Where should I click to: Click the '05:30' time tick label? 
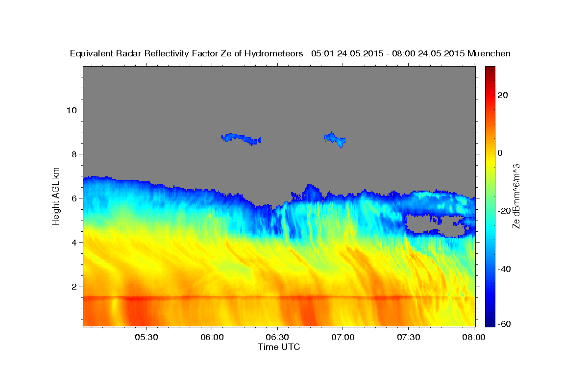point(147,337)
